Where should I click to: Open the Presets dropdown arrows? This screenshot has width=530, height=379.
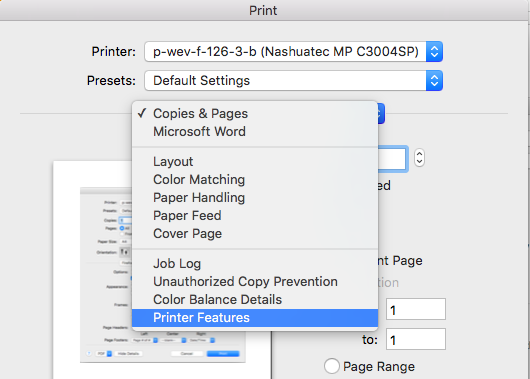[x=434, y=80]
